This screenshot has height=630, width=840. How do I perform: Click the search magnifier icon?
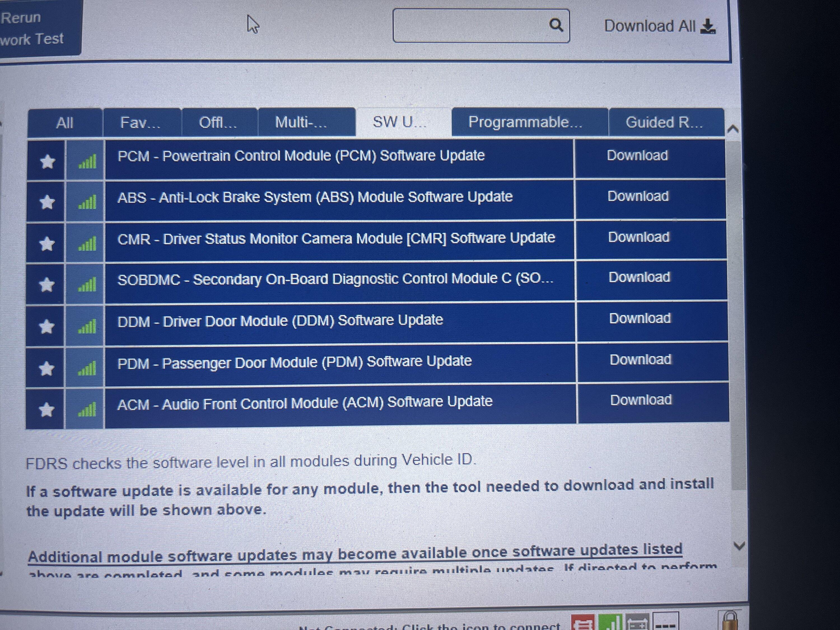click(556, 25)
